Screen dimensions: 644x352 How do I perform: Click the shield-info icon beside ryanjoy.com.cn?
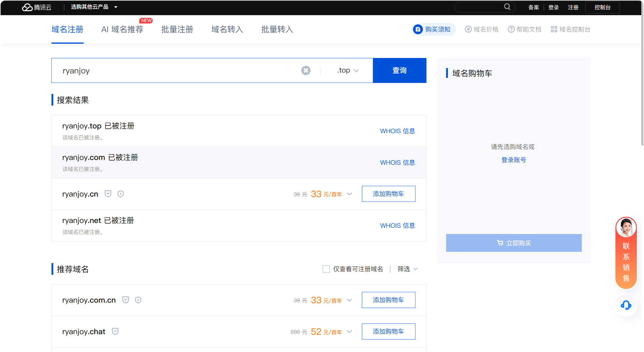click(x=138, y=300)
